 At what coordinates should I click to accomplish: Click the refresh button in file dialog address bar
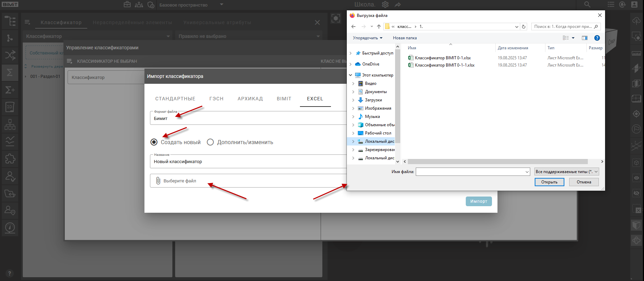pos(524,27)
